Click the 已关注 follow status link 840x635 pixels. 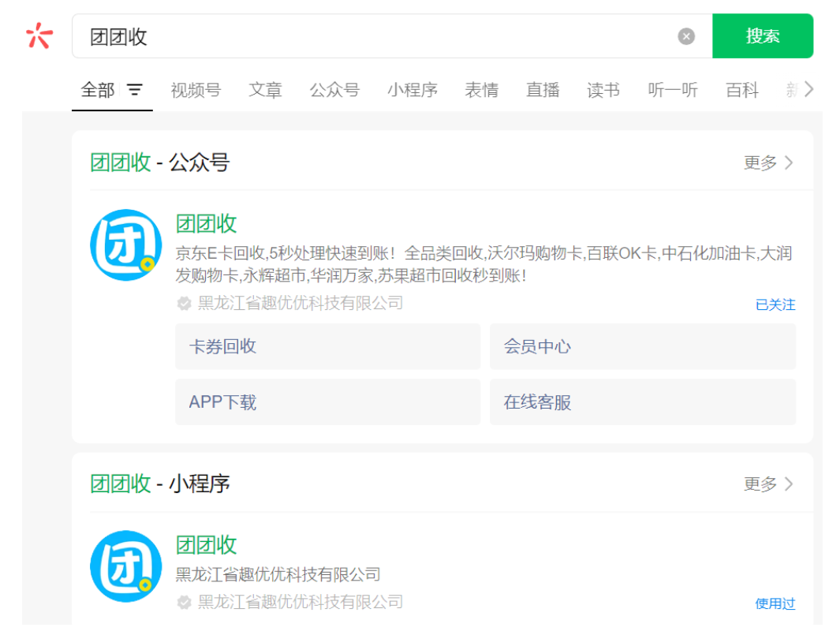[775, 304]
